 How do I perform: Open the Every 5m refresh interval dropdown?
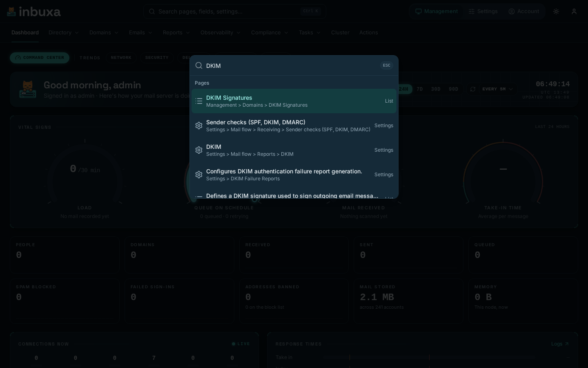click(497, 89)
